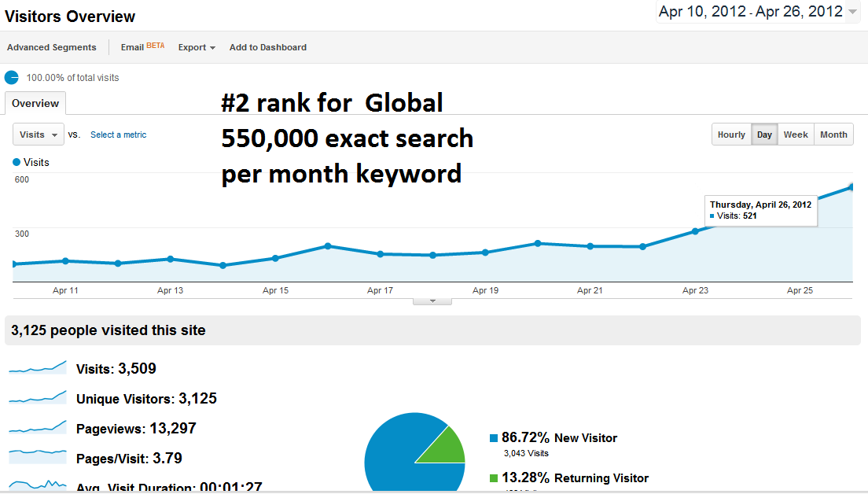Image resolution: width=868 pixels, height=494 pixels.
Task: Switch graph to Month view
Action: click(833, 135)
